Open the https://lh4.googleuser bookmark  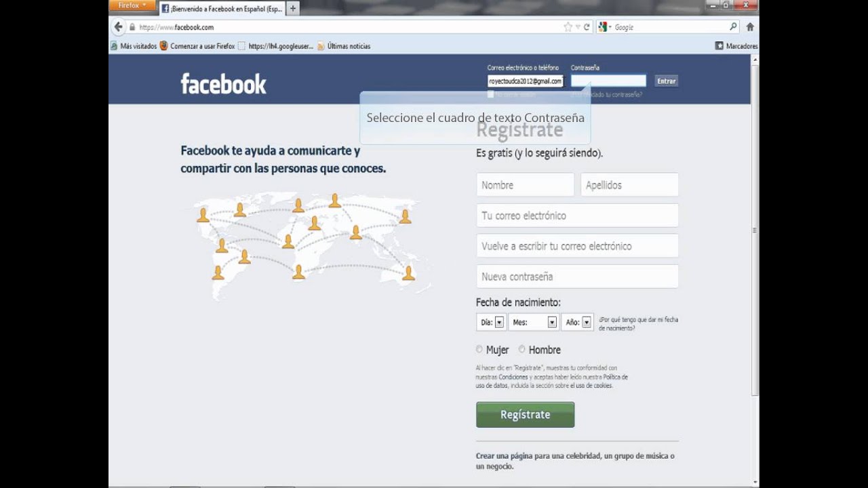(x=276, y=46)
